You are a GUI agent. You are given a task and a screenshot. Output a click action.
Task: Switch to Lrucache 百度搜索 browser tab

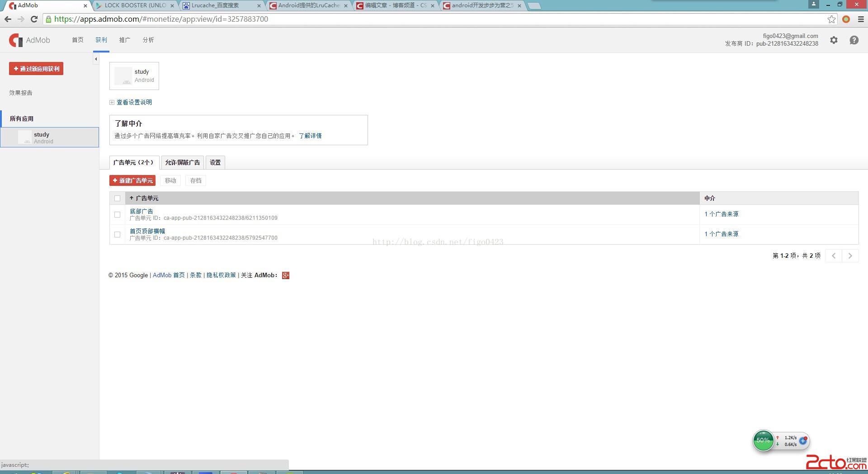pos(222,5)
